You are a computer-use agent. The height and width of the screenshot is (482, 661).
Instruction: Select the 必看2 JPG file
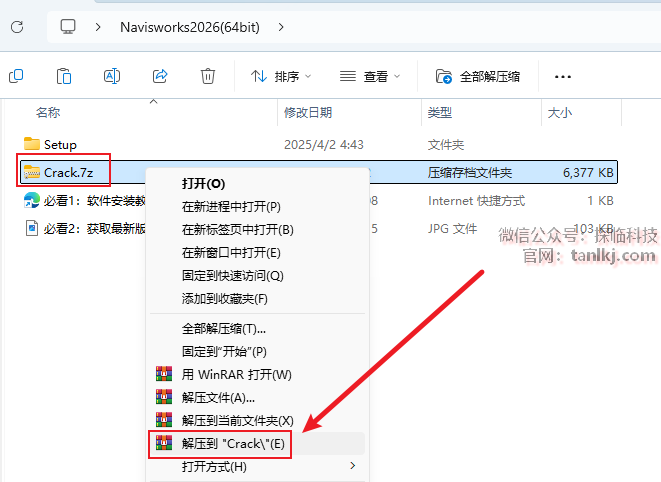95,229
